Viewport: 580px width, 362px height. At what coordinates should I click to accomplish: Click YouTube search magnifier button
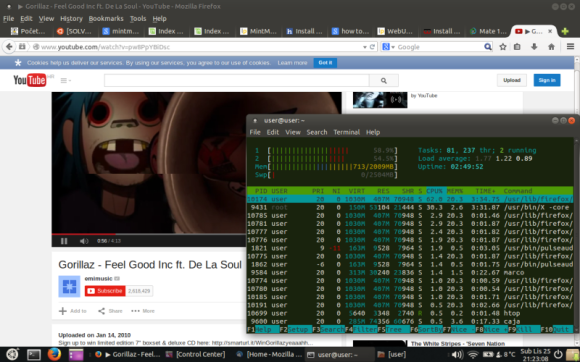tap(384, 80)
